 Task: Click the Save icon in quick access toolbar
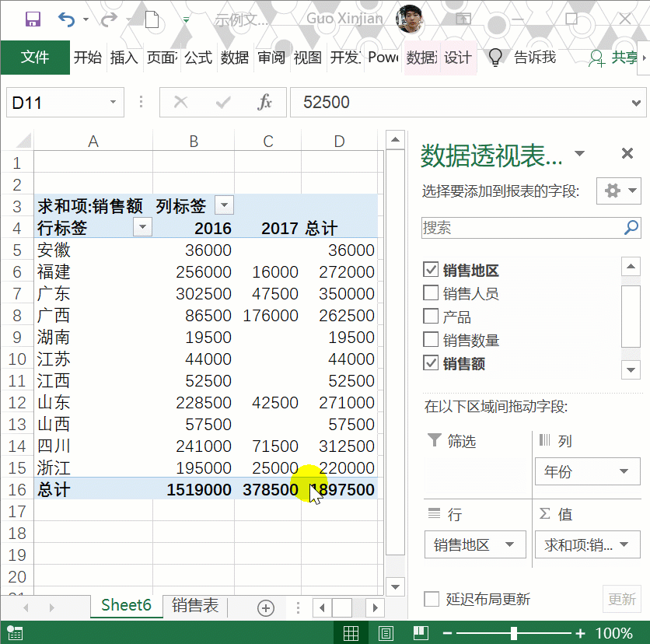coord(33,19)
